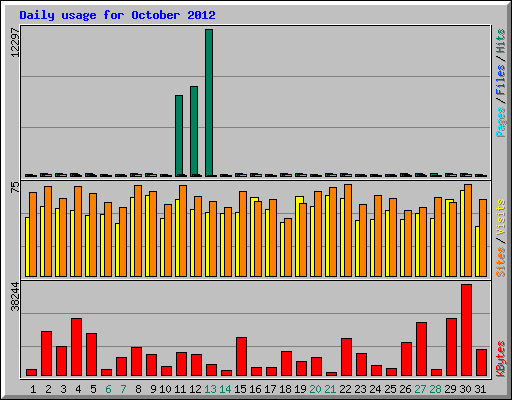Click the red KBytes bar for day 4
512x400 pixels.
pos(76,347)
